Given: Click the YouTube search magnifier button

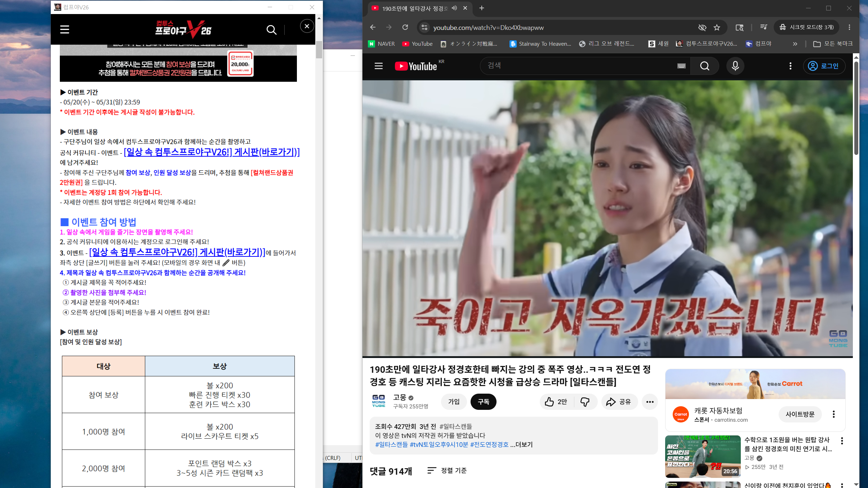Looking at the screenshot, I should click(705, 66).
